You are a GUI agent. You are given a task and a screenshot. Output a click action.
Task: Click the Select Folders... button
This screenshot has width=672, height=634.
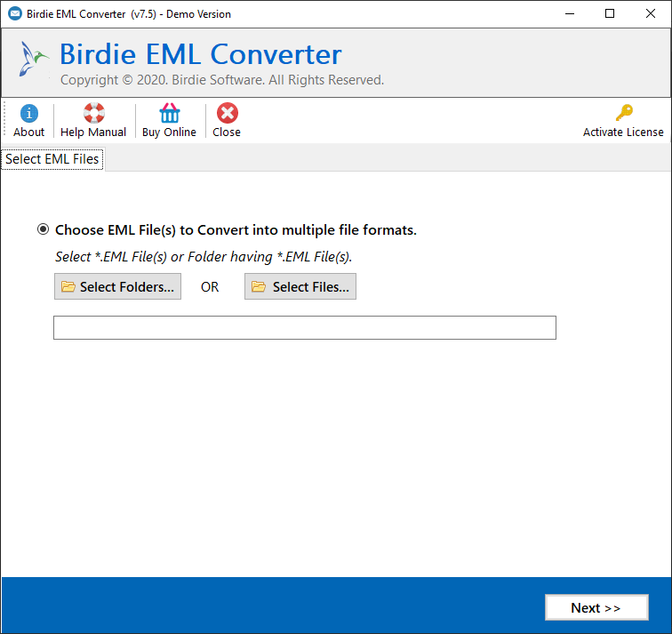click(x=117, y=286)
